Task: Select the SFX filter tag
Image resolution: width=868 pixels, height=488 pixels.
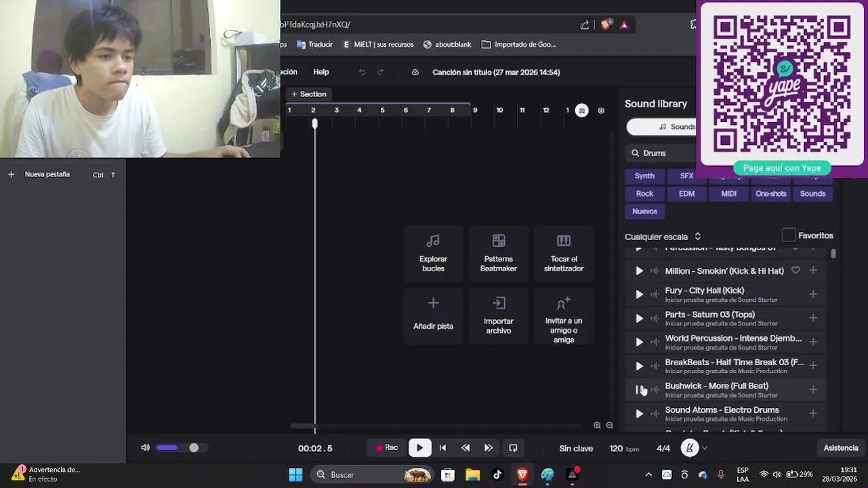Action: (686, 176)
